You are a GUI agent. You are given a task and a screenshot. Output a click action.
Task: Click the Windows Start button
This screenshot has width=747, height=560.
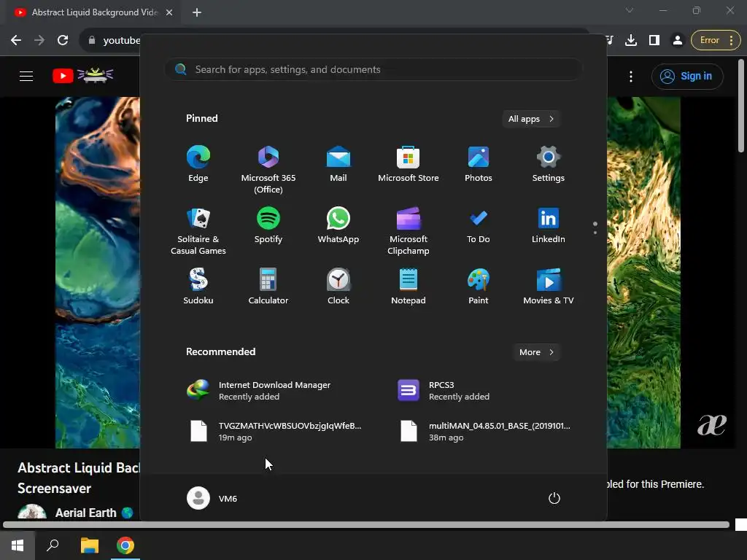(18, 545)
